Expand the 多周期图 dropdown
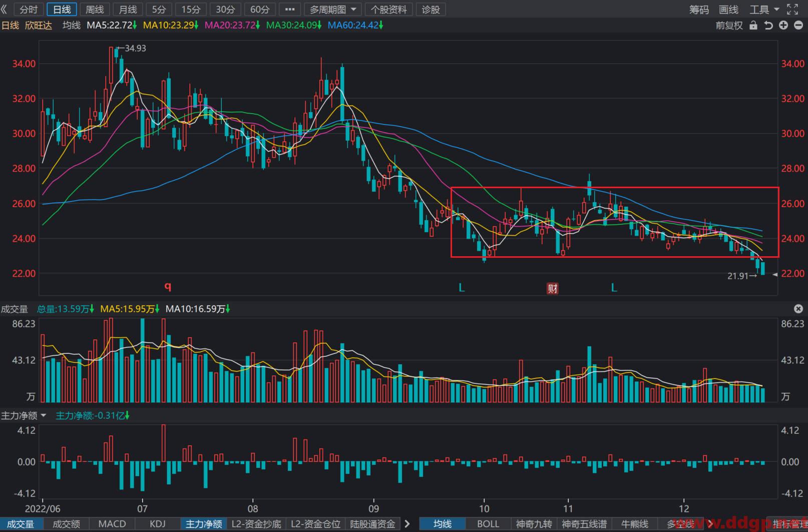Viewport: 808px width, 532px height. point(332,9)
